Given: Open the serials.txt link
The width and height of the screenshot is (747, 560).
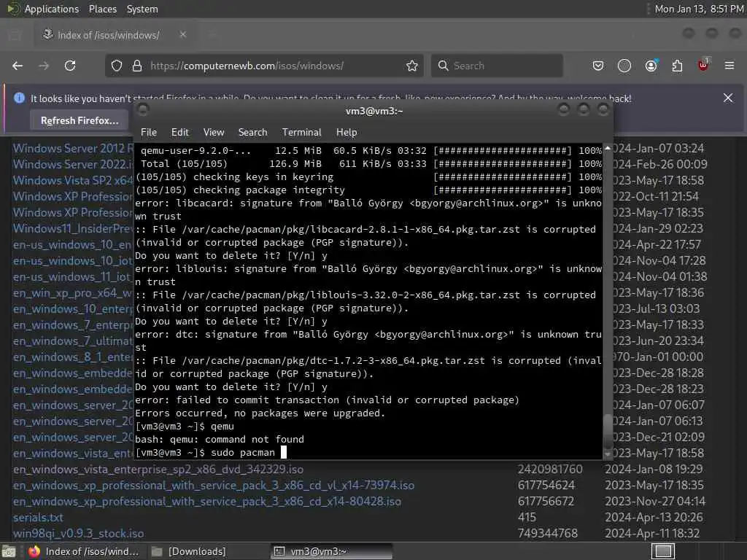Looking at the screenshot, I should [x=38, y=518].
